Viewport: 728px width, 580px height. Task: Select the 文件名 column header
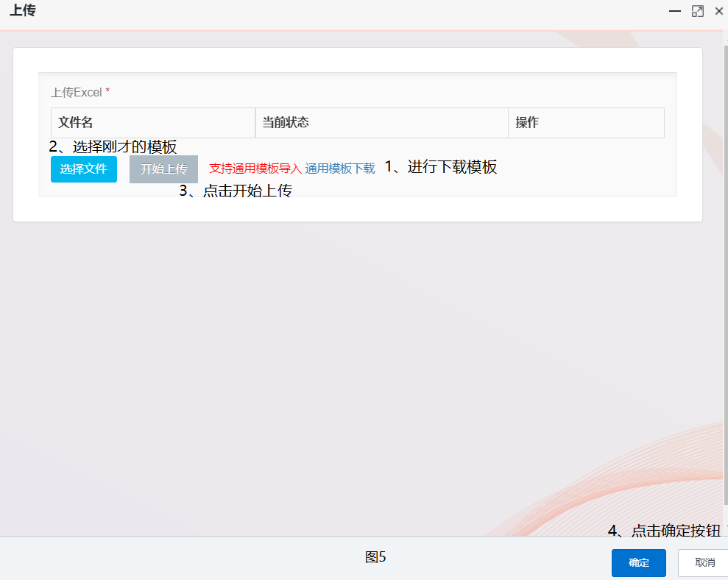click(x=152, y=123)
